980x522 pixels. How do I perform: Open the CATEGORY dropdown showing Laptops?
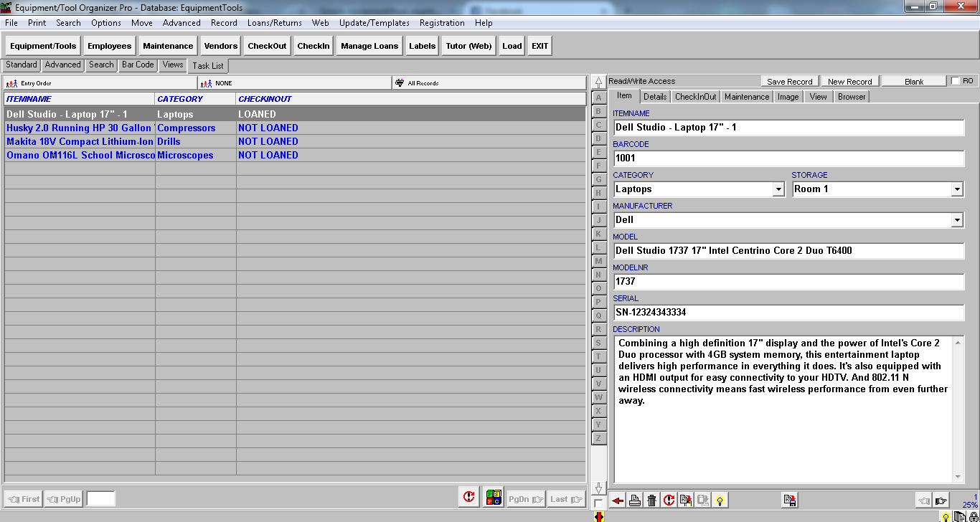[779, 189]
